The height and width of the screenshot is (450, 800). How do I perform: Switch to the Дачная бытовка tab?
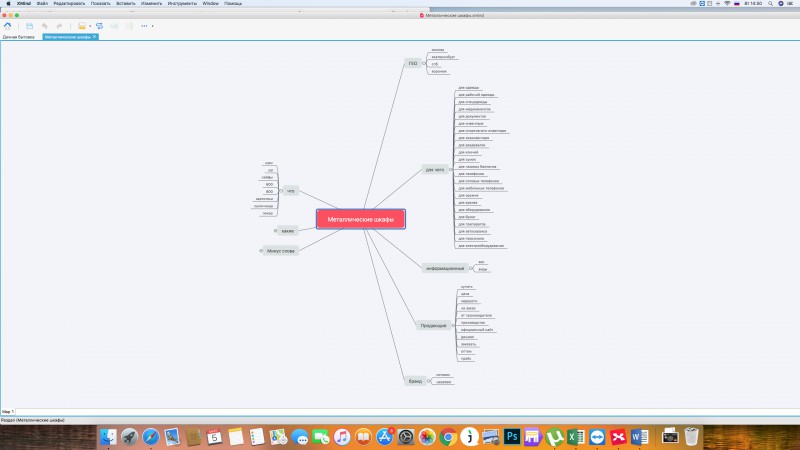tap(19, 37)
